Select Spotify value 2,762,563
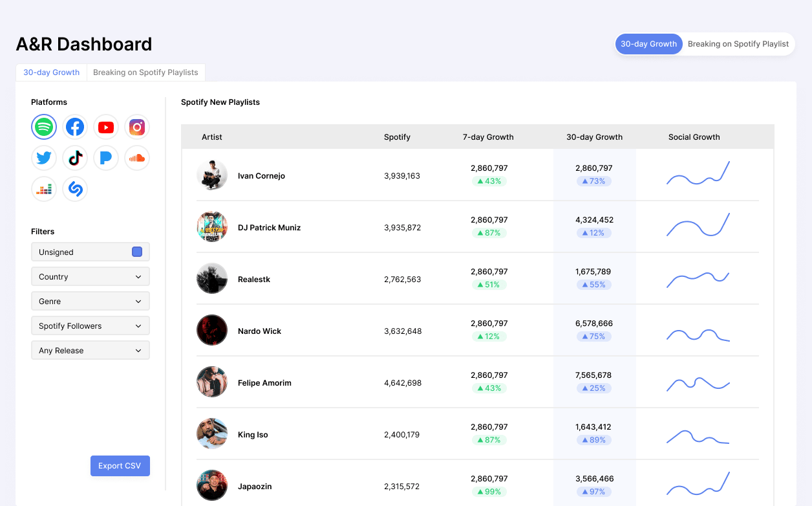Image resolution: width=812 pixels, height=506 pixels. (402, 280)
